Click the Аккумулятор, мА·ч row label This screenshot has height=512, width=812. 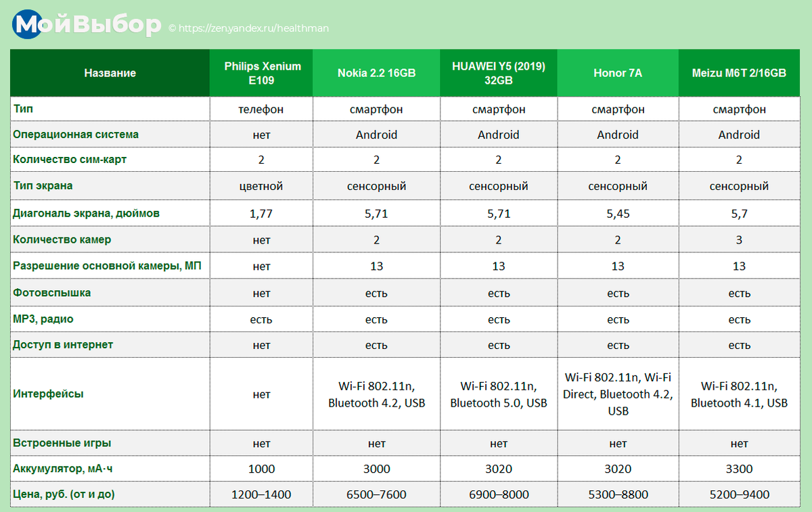[62, 469]
